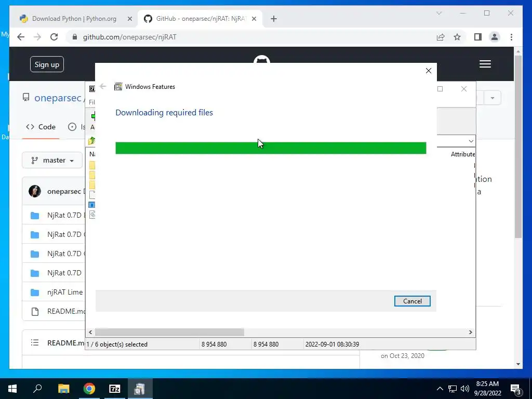The width and height of the screenshot is (532, 399).
Task: Click the Windows Features dialog title icon
Action: coord(118,87)
